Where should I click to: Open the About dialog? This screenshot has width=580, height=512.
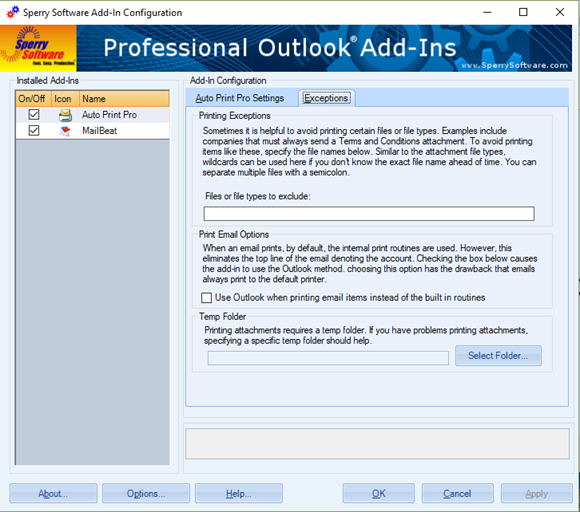[x=53, y=494]
